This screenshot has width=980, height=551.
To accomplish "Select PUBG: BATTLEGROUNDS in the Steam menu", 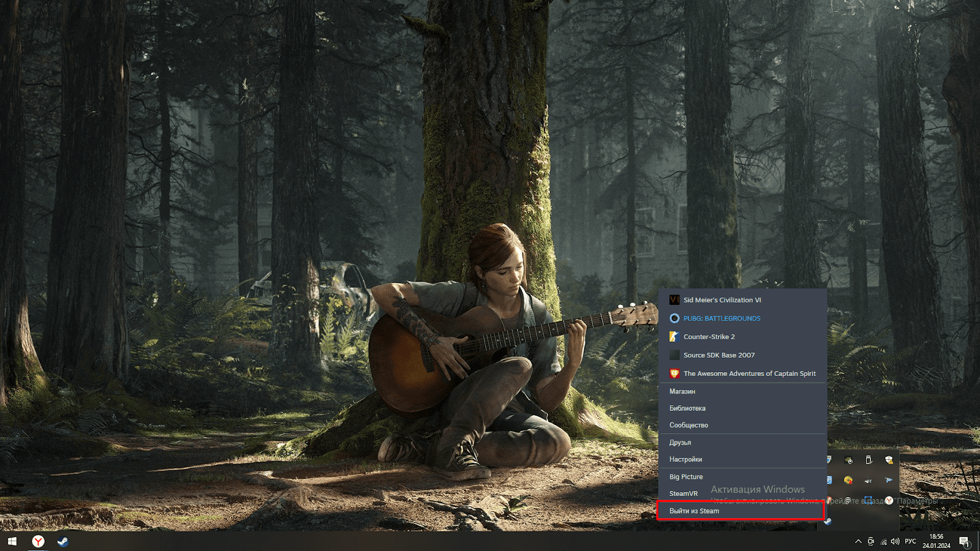I will tap(742, 318).
